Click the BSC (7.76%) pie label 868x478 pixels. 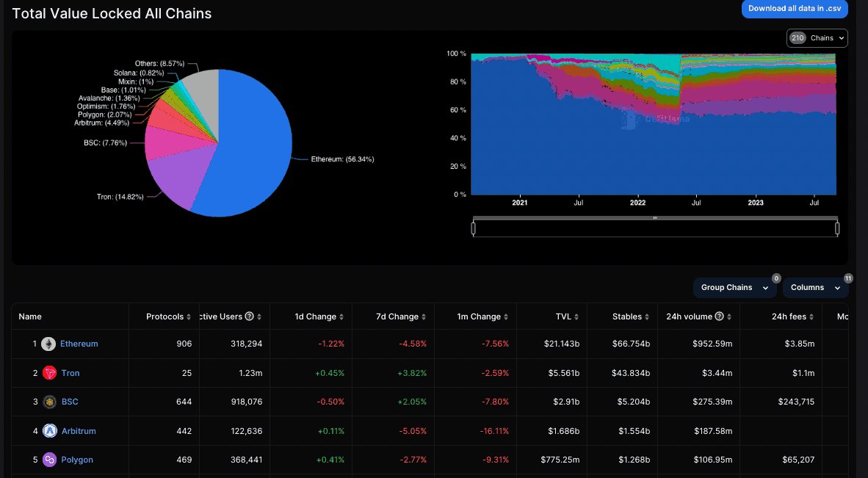(x=105, y=142)
